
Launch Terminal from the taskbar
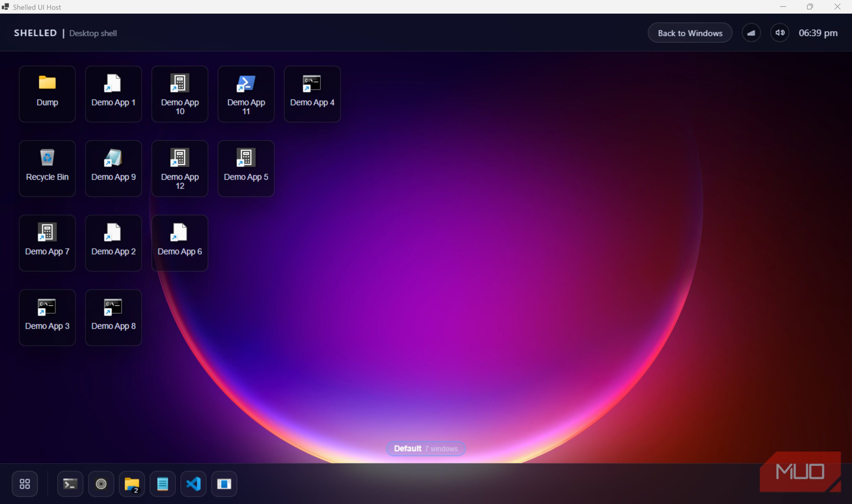[x=70, y=484]
